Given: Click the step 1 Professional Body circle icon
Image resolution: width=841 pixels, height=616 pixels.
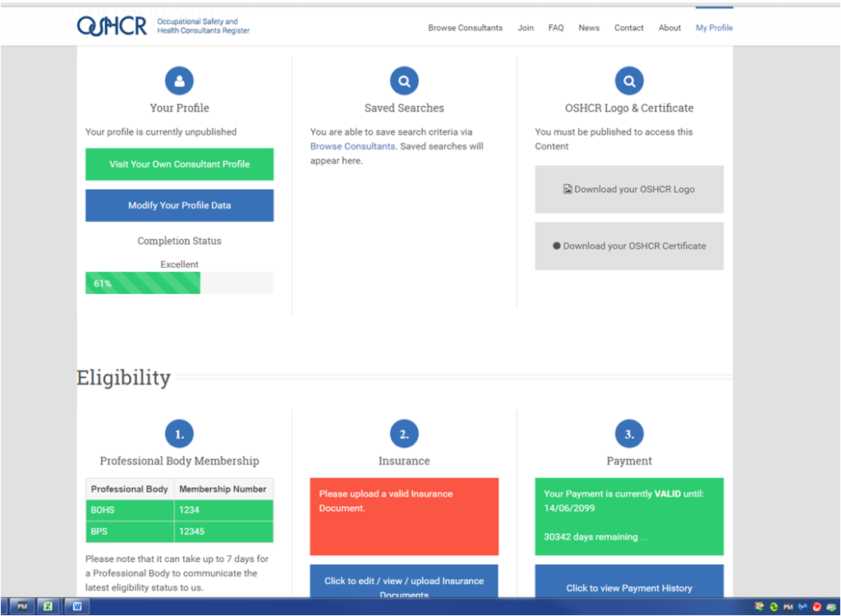Looking at the screenshot, I should (x=179, y=434).
